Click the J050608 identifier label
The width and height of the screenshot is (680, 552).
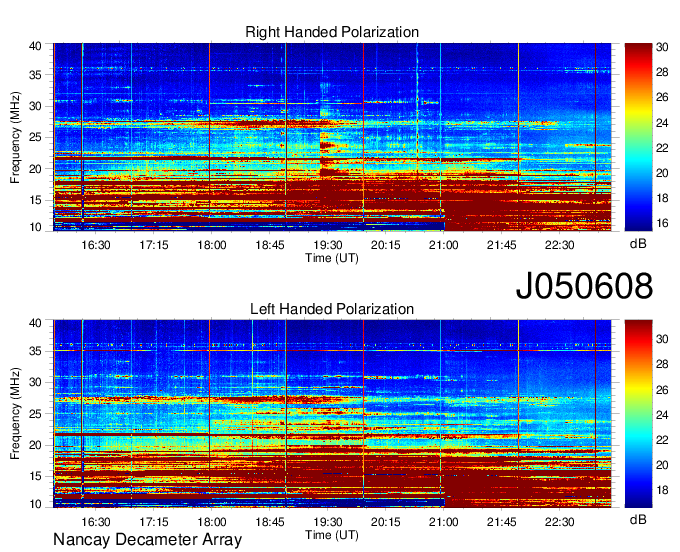point(584,286)
